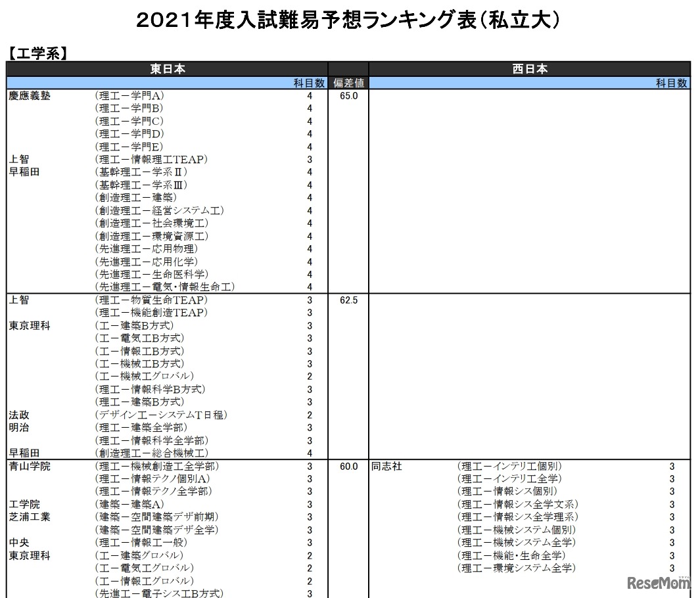This screenshot has height=598, width=700.
Task: Select (建築-空間建築デザ前期) entry
Action: pyautogui.click(x=157, y=517)
